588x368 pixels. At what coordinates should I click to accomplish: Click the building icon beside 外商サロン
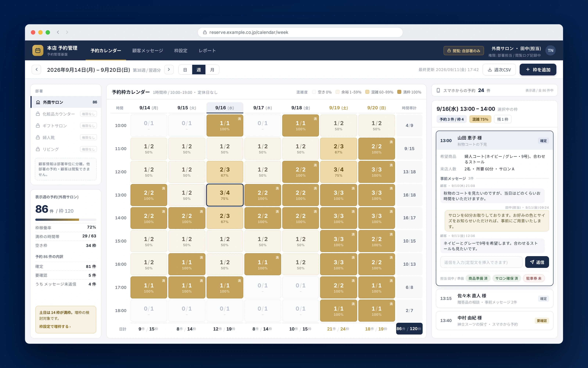pos(38,102)
